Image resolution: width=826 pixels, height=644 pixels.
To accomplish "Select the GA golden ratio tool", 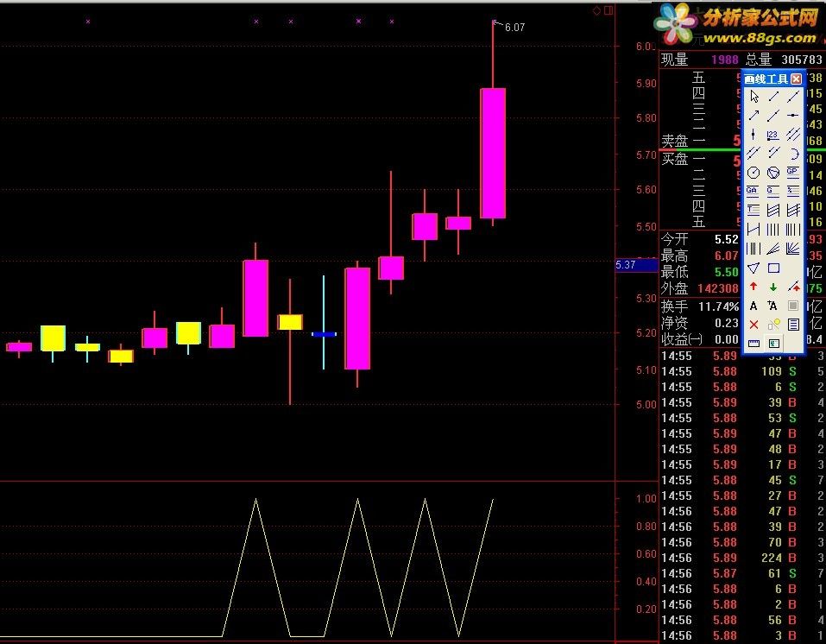I will (x=753, y=192).
